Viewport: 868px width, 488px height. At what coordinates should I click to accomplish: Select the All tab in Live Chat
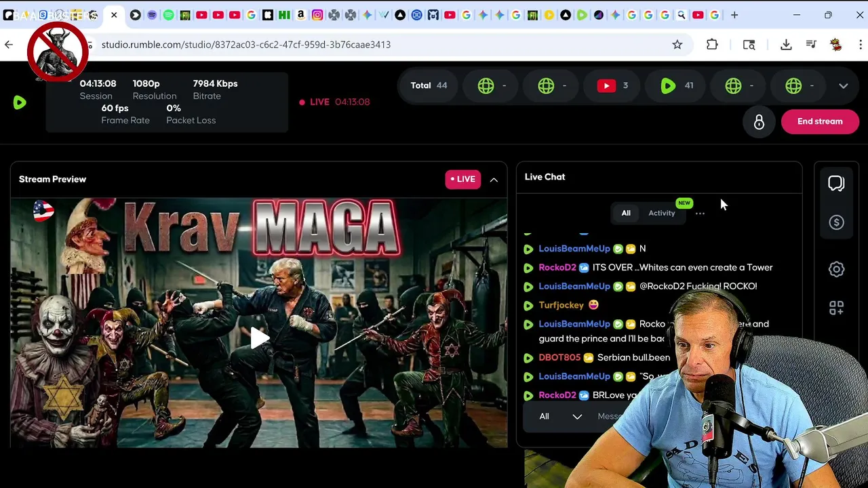tap(626, 213)
